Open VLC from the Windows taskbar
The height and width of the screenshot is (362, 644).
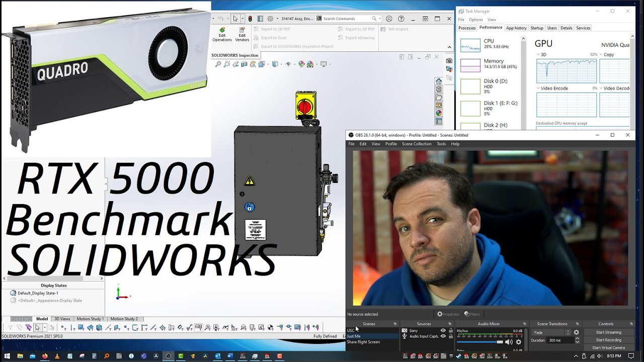tap(57, 356)
